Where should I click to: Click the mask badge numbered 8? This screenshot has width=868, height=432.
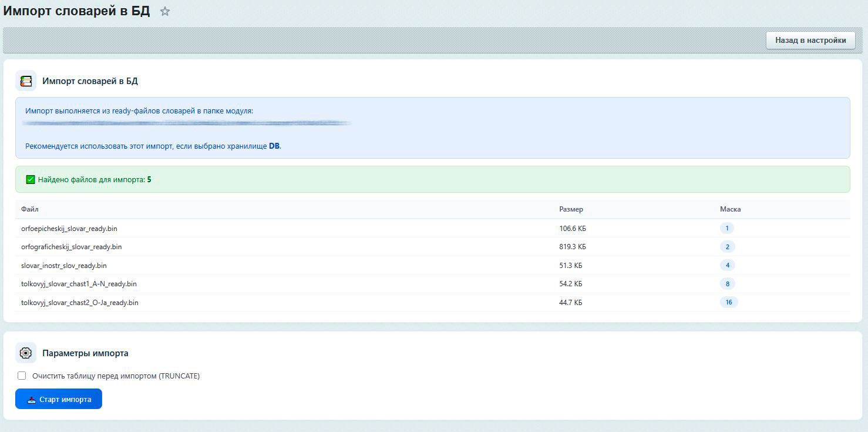point(727,284)
